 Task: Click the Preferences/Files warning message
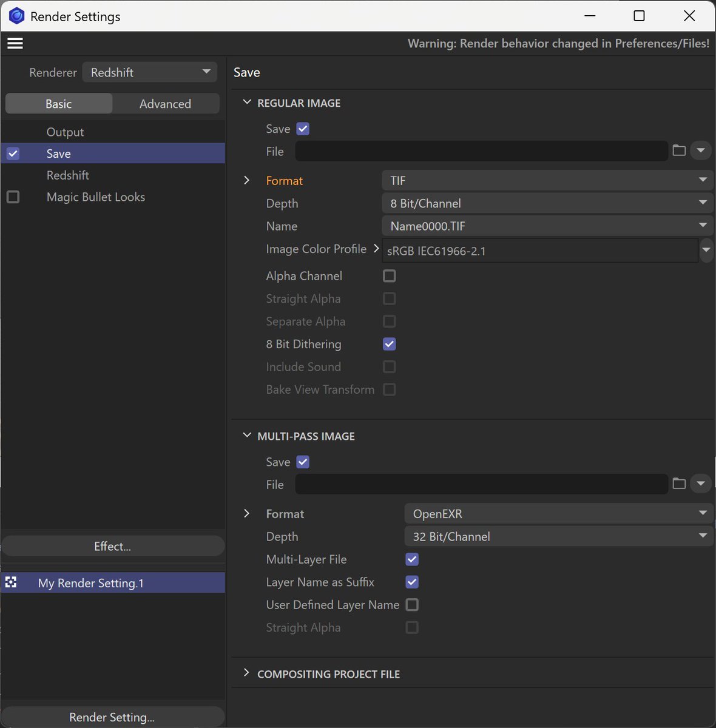click(558, 43)
